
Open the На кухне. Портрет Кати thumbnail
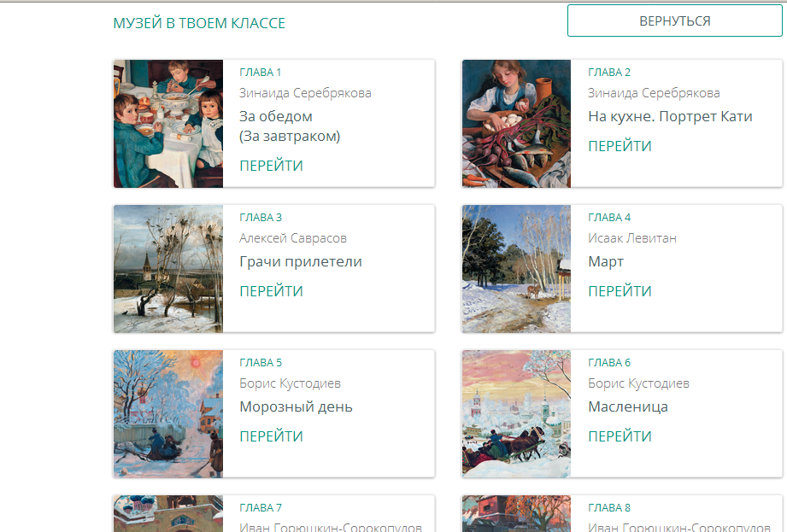pos(516,124)
